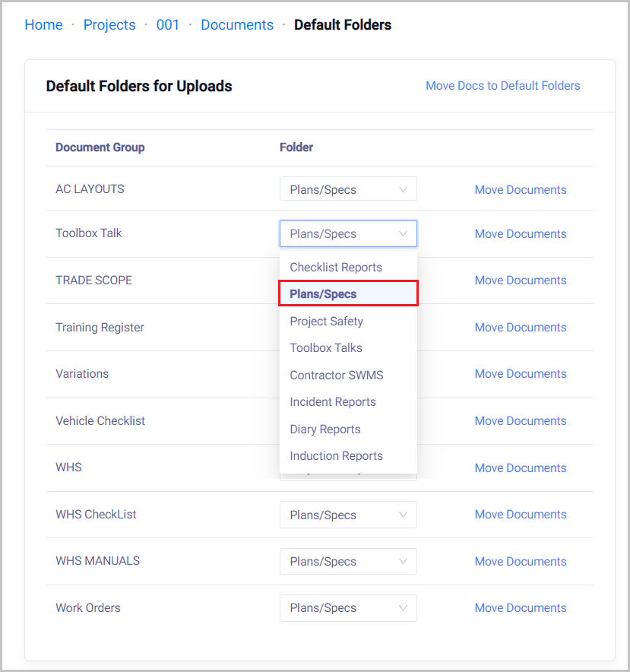This screenshot has height=672, width=630.
Task: Select Toolbox Talks in the dropdown menu
Action: click(326, 348)
